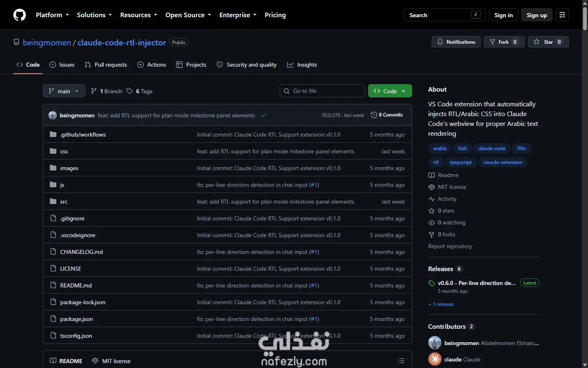The height and width of the screenshot is (368, 588).
Task: Filter by the arabic topic tag
Action: [440, 148]
